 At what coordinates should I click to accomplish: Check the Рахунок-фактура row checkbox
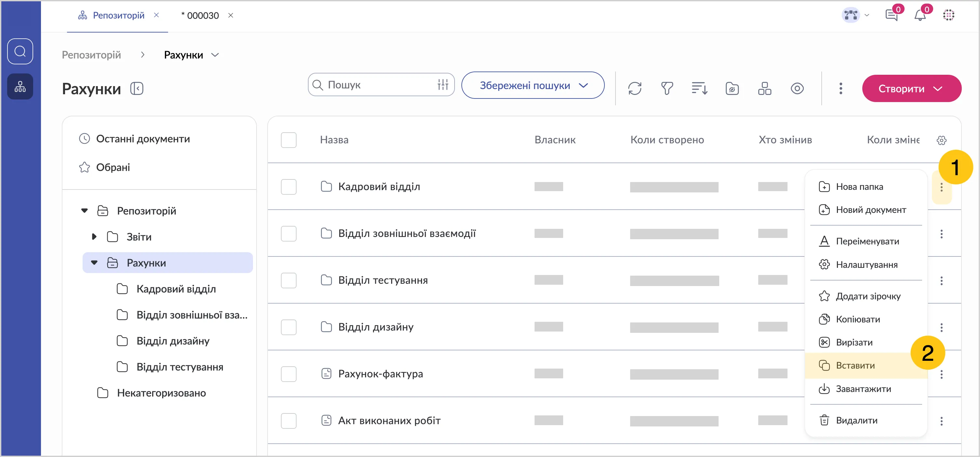pyautogui.click(x=288, y=374)
